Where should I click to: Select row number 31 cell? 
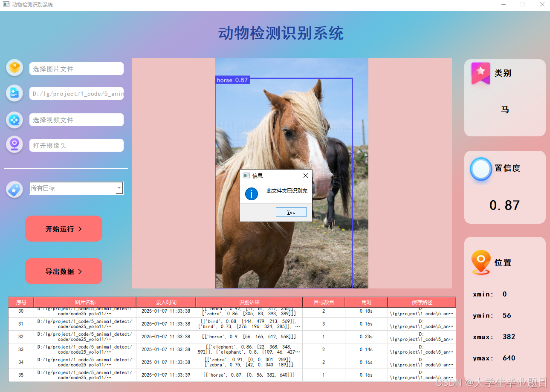[x=21, y=324]
